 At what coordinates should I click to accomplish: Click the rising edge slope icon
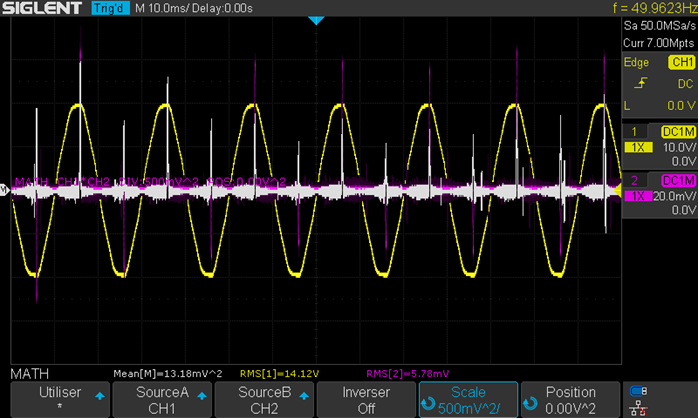[641, 83]
